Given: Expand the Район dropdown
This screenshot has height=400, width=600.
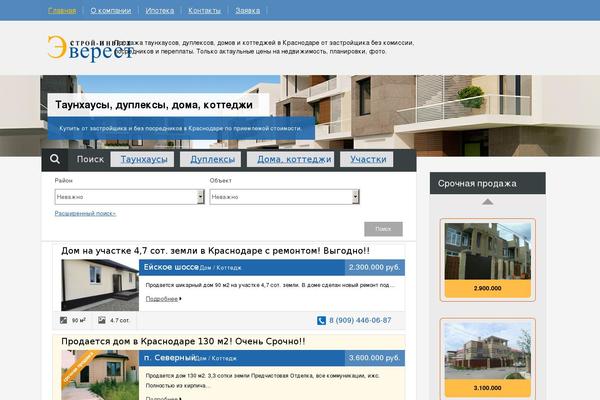Looking at the screenshot, I should [129, 197].
